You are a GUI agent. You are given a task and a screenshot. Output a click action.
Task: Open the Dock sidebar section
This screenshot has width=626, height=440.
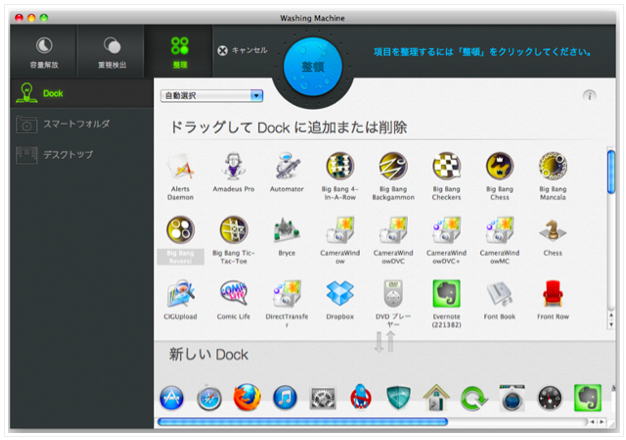click(82, 93)
